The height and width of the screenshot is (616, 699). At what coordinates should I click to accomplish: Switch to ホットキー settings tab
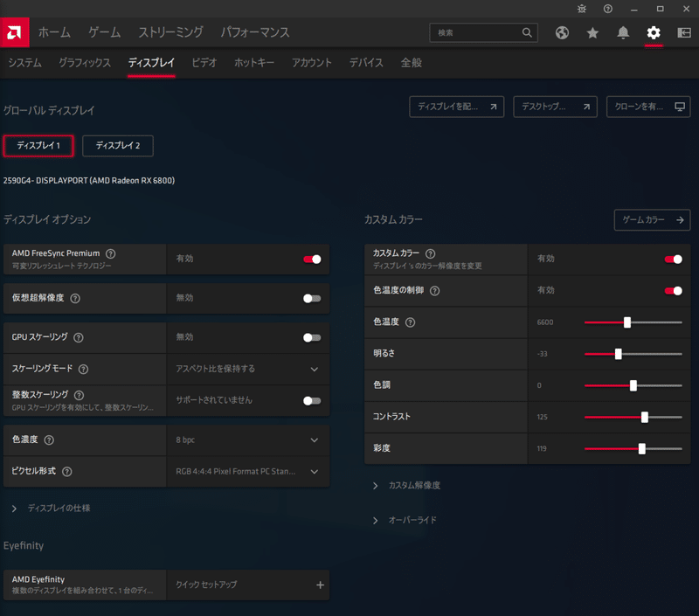coord(254,63)
